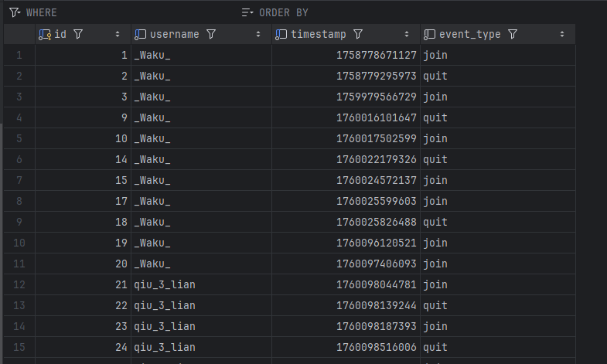Select the event_type column header
Viewport: 607px width, 364px height.
point(469,35)
